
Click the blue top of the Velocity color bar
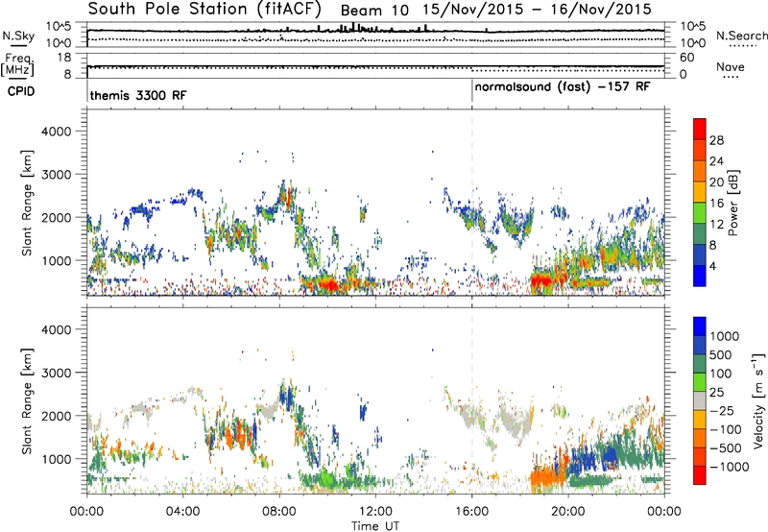700,326
